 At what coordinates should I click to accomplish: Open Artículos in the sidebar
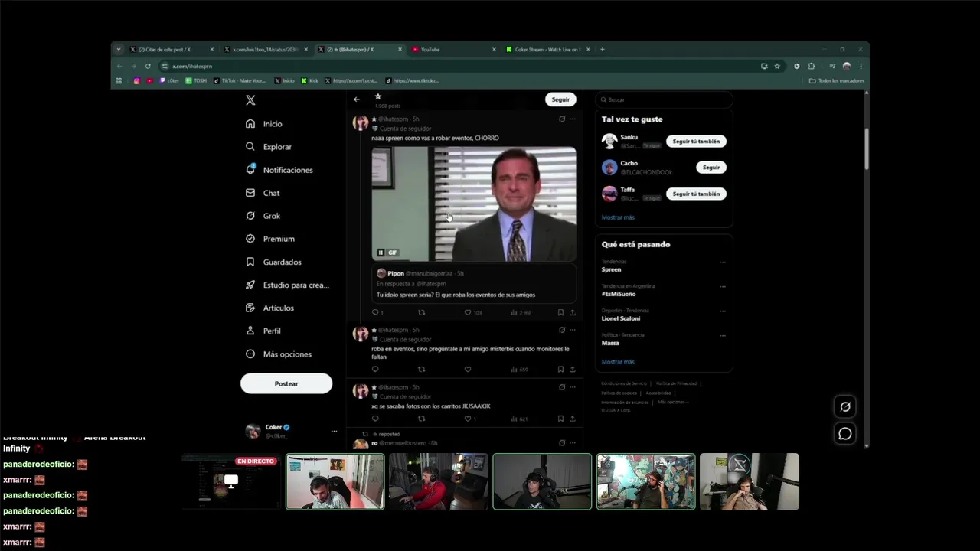pos(269,308)
